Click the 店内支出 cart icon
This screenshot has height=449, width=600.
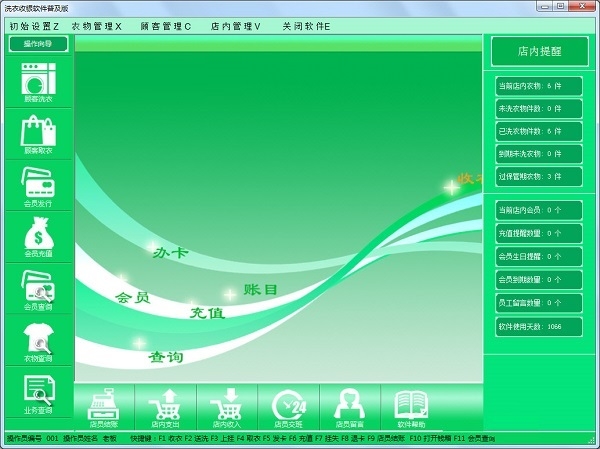pos(165,405)
